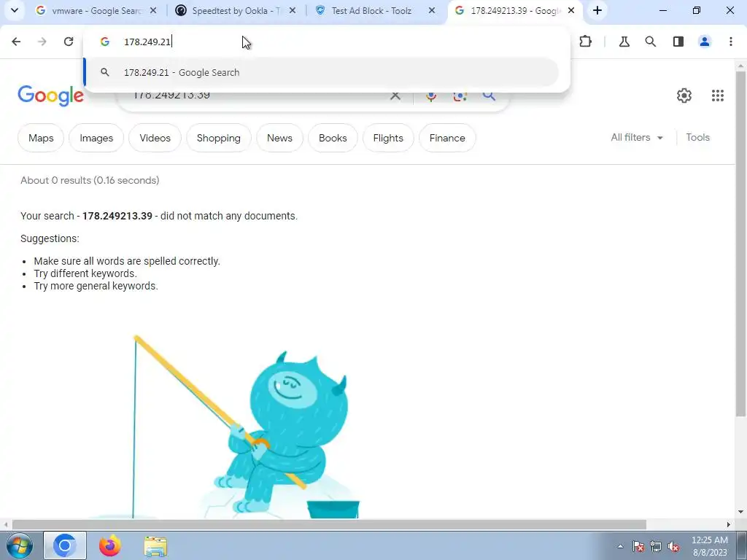Open the Google apps grid

718,96
